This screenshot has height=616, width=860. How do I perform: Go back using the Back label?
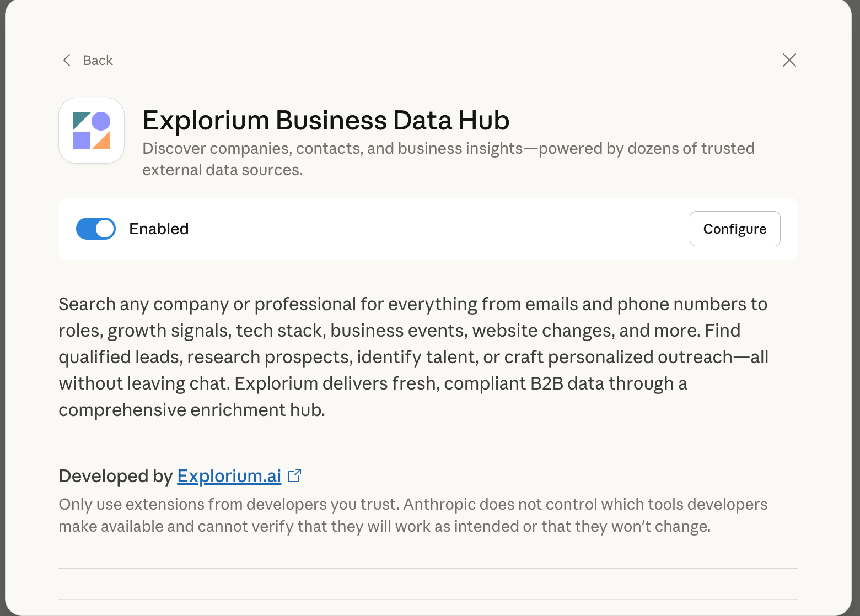(98, 61)
